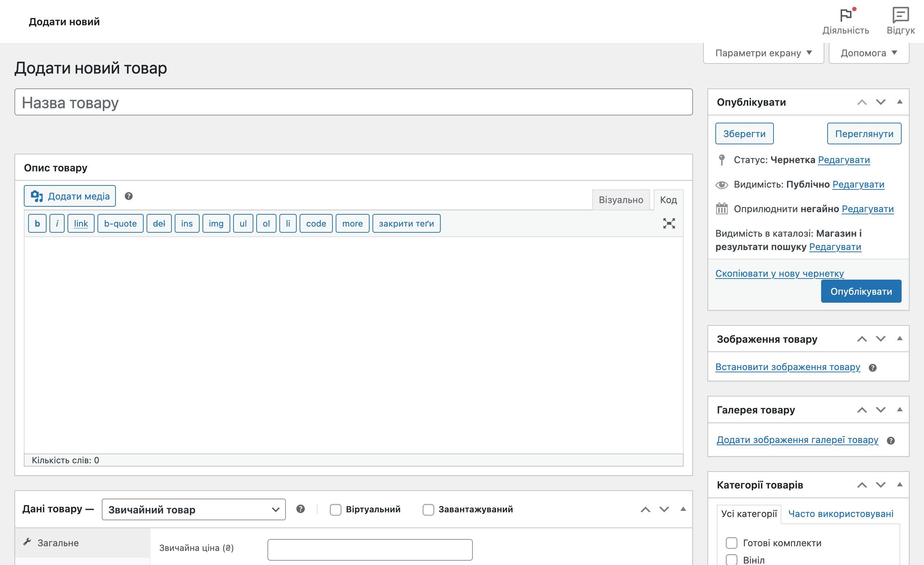Open the Звичайний товар type dropdown
924x565 pixels.
pos(193,509)
